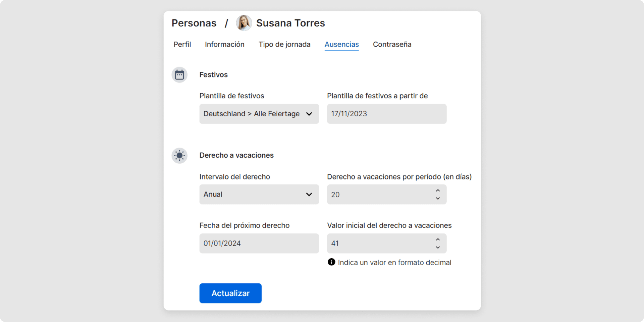Click the 17/11/2023 date field

click(386, 114)
